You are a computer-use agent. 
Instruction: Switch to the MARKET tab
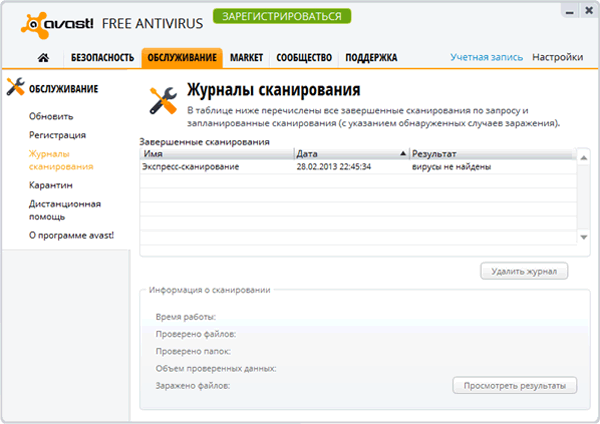point(246,58)
